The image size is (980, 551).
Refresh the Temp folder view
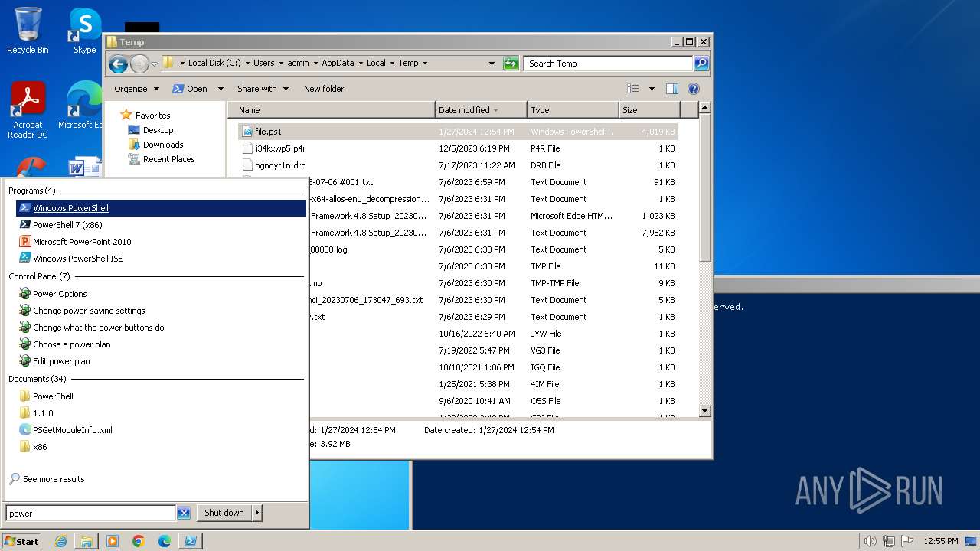[x=511, y=64]
